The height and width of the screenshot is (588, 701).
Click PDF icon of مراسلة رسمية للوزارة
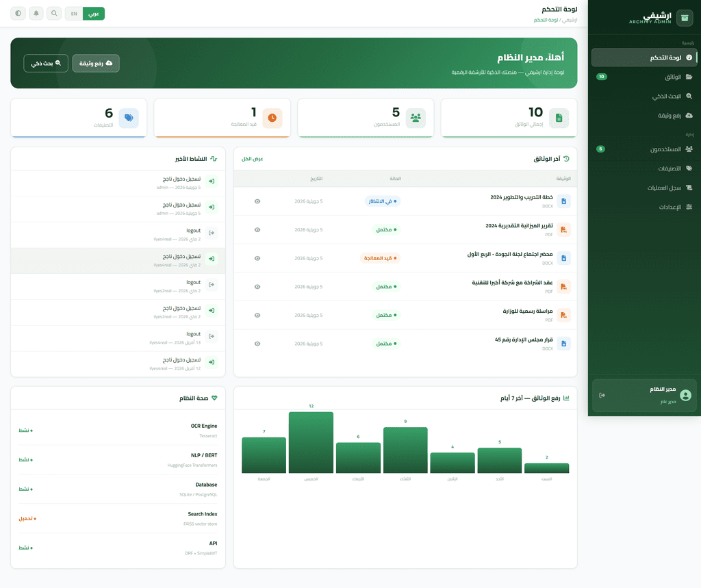(564, 316)
